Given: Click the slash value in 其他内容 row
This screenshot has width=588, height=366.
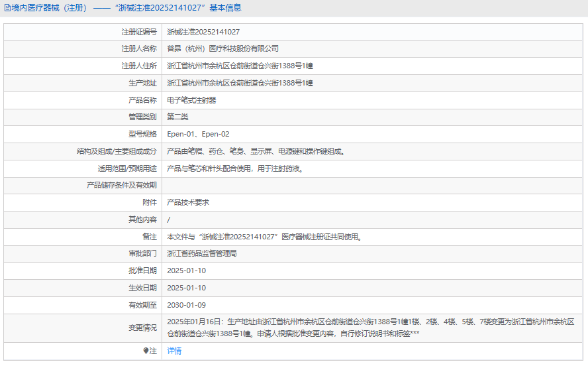Looking at the screenshot, I should 168,219.
